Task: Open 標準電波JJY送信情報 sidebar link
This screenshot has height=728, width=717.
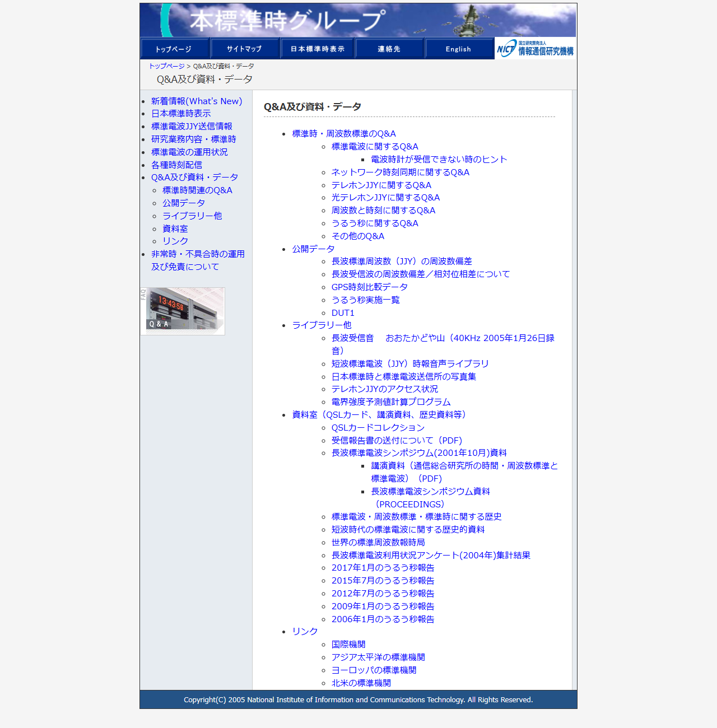Action: [x=192, y=127]
